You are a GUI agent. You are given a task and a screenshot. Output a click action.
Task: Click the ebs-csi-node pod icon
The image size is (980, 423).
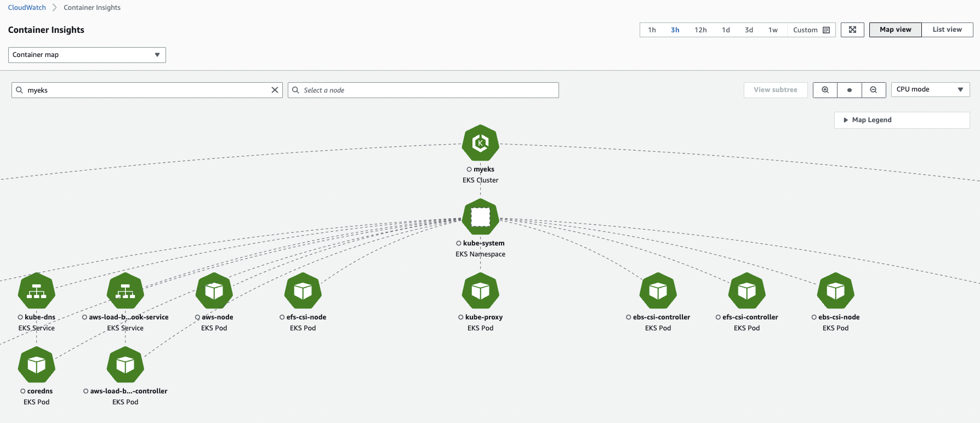pos(836,291)
